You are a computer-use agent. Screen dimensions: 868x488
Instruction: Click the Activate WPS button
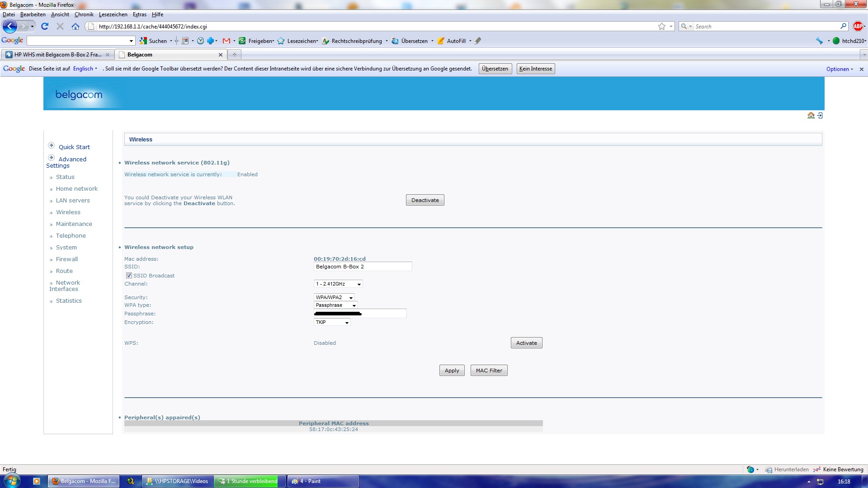pos(526,343)
